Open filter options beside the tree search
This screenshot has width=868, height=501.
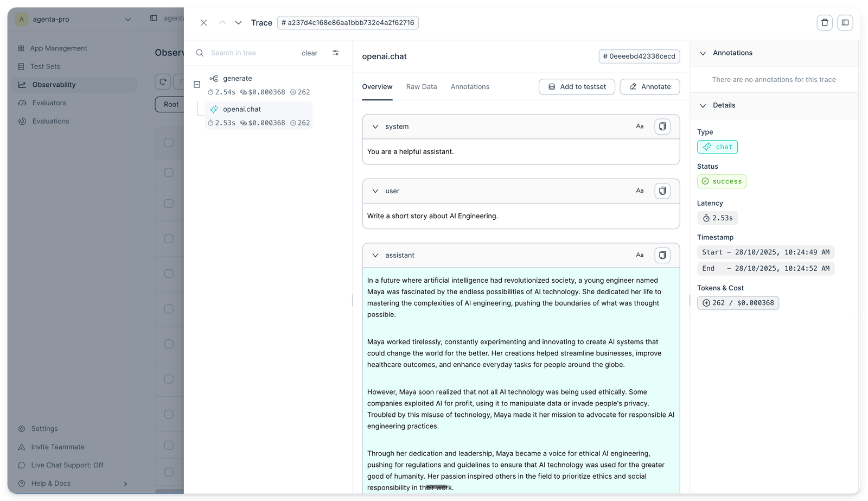point(335,53)
